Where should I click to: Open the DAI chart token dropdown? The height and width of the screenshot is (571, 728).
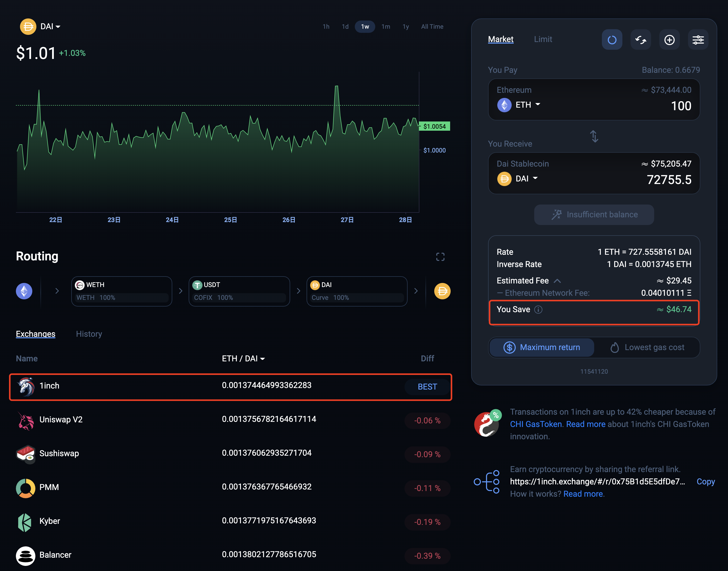50,26
